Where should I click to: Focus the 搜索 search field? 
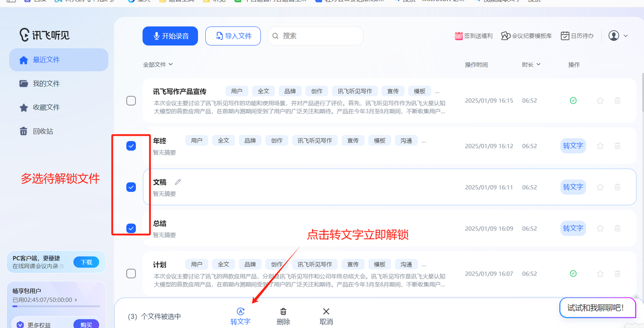tap(315, 36)
